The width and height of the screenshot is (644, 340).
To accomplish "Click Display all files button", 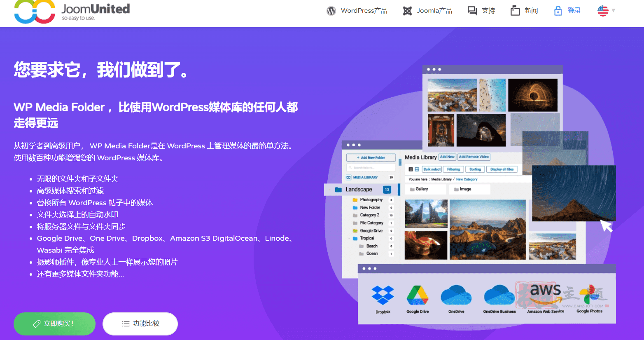I will pos(502,169).
